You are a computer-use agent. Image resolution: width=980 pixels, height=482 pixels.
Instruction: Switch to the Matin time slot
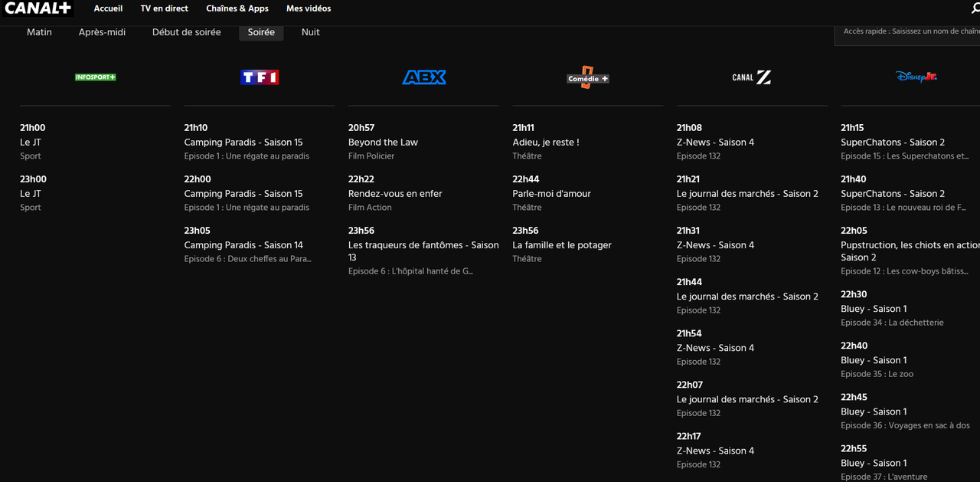point(39,32)
